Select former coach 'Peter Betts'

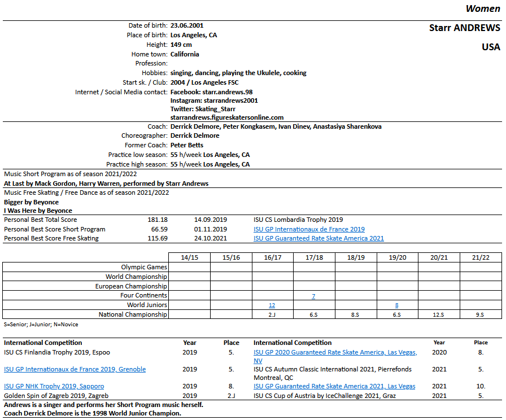(187, 145)
